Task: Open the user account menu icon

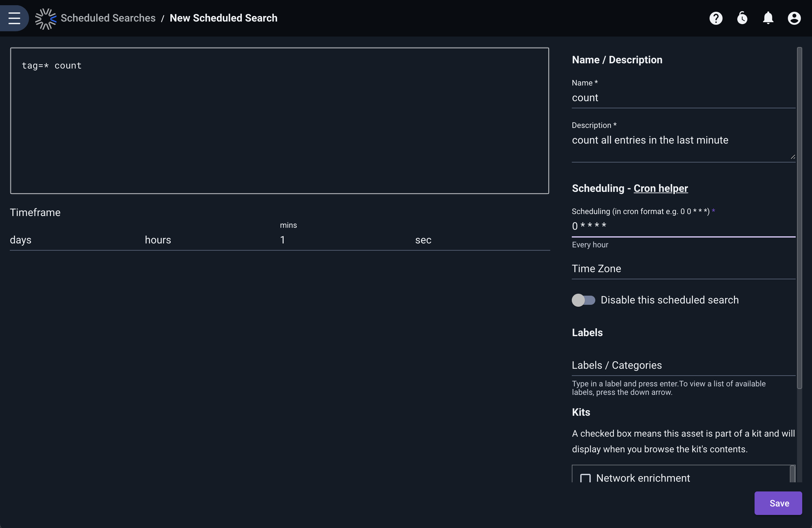Action: [x=794, y=18]
